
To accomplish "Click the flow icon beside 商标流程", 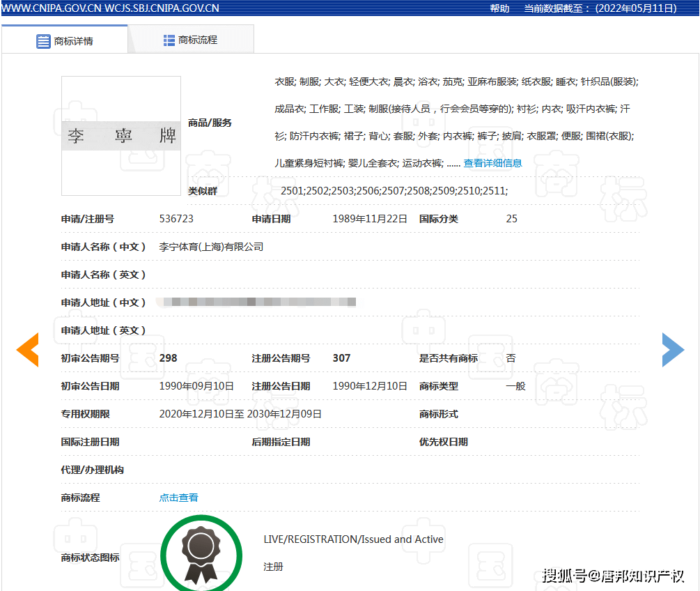I will [169, 40].
